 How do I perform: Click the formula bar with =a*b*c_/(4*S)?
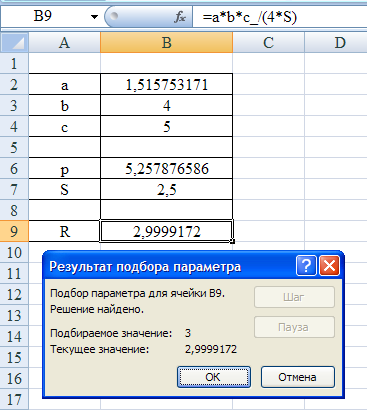click(x=280, y=17)
